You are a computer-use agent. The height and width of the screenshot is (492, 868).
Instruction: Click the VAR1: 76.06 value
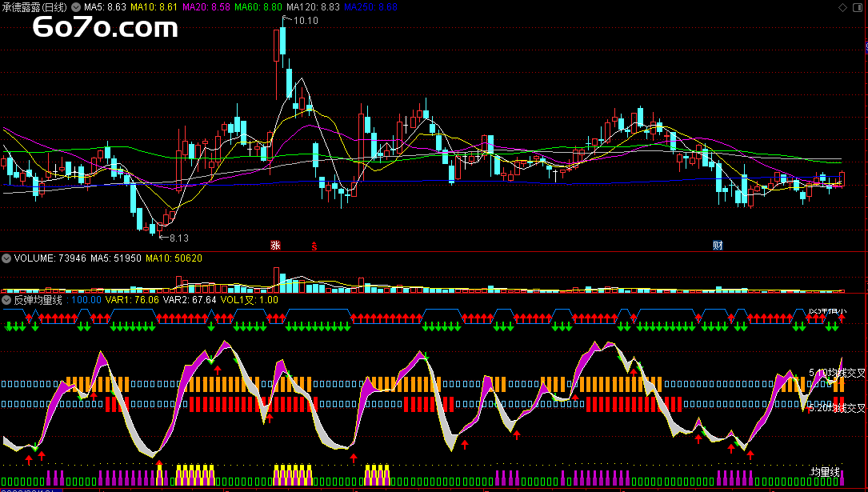[x=132, y=300]
